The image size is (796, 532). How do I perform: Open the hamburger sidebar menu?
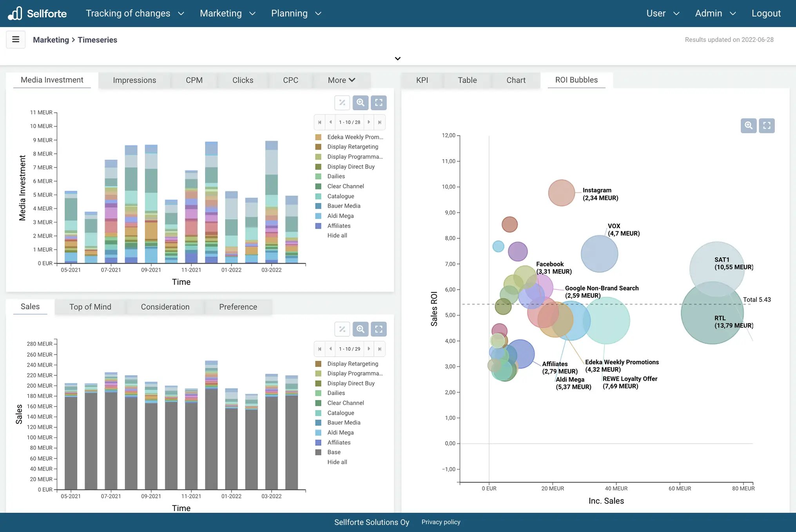coord(16,40)
